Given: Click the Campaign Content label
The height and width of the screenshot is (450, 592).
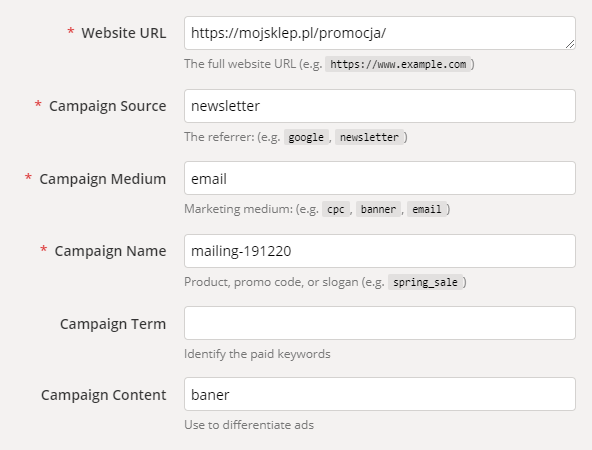Looking at the screenshot, I should click(103, 395).
